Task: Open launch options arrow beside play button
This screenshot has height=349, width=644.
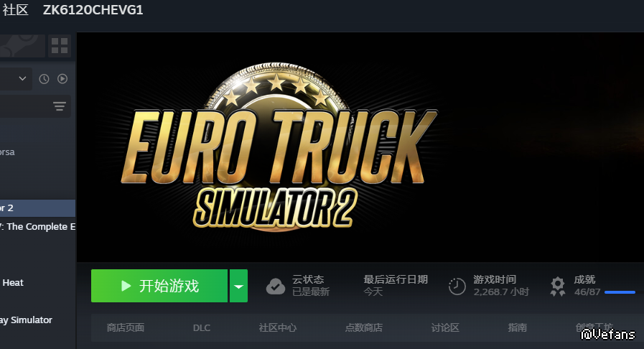Action: (x=238, y=286)
